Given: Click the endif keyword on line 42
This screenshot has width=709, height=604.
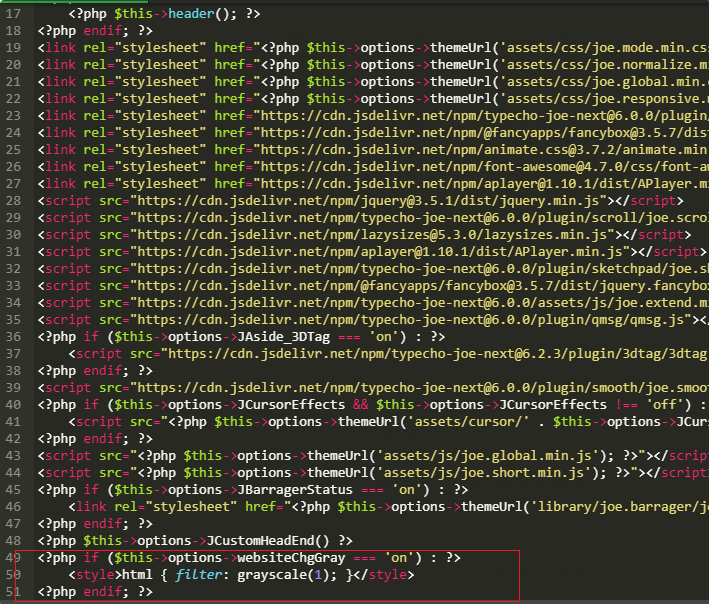Looking at the screenshot, I should pos(103,439).
